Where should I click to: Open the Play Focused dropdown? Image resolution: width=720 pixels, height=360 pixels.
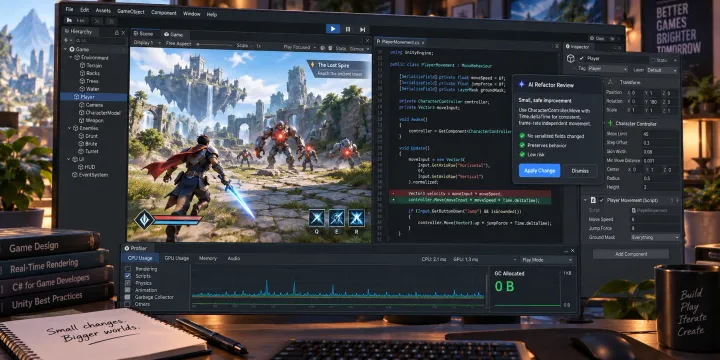tap(300, 47)
